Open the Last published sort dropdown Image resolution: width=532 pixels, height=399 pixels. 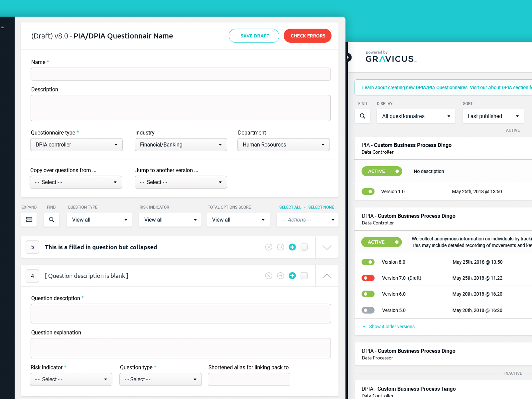[493, 116]
